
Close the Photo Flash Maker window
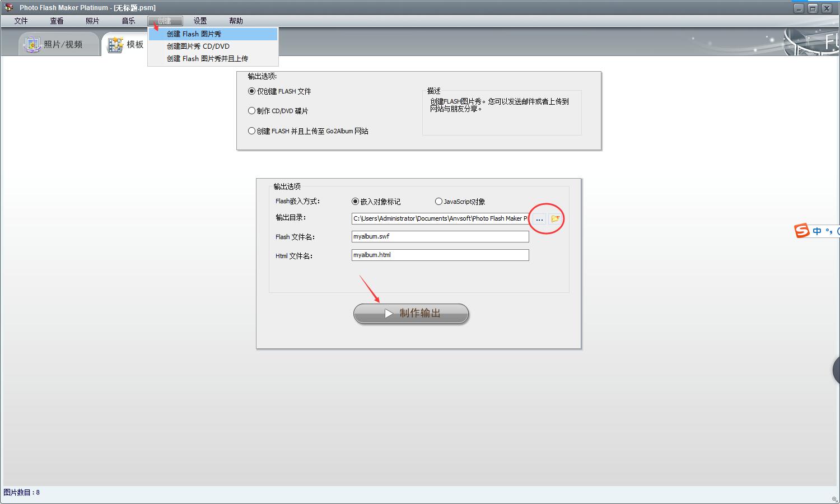click(x=827, y=8)
